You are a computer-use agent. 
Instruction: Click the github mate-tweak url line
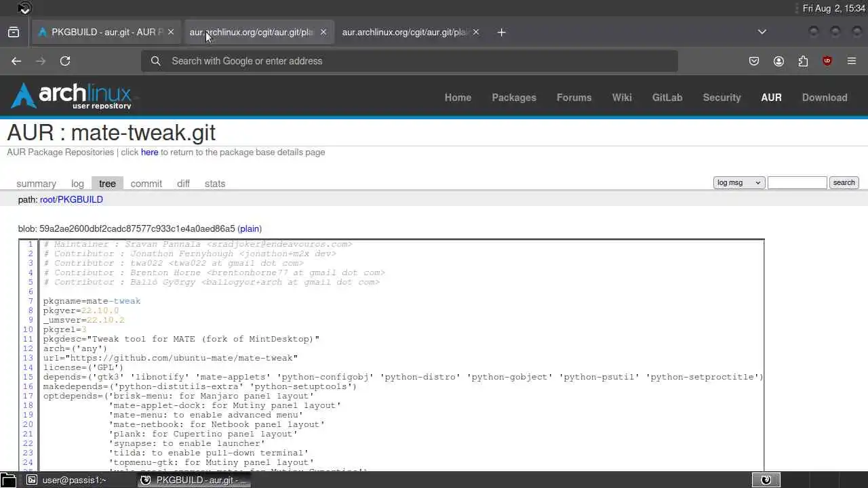point(171,358)
